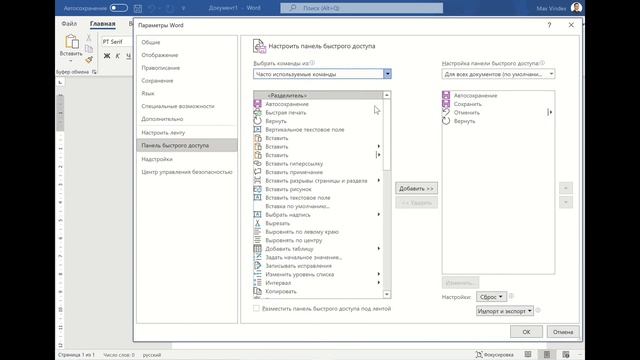
Task: Click the Выбрать надпись icon
Action: [x=258, y=215]
